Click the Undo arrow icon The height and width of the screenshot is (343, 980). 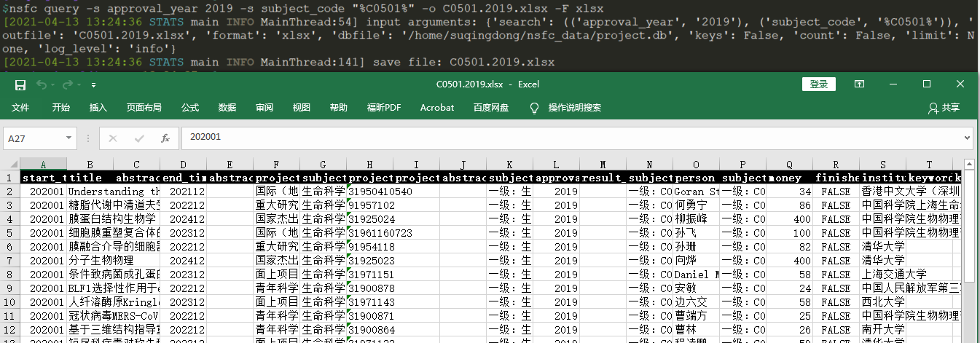point(42,84)
